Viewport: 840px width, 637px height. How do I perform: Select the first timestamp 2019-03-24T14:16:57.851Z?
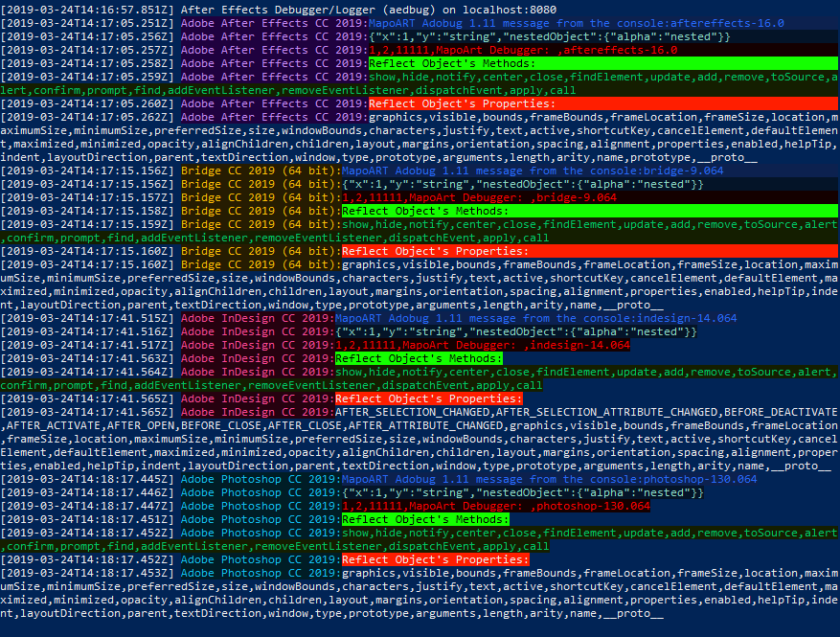click(87, 9)
